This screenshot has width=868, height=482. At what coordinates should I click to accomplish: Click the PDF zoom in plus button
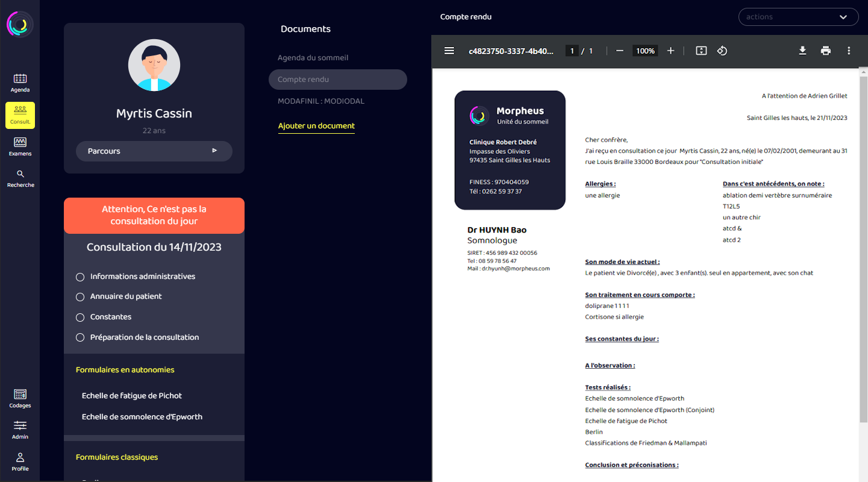click(x=670, y=51)
